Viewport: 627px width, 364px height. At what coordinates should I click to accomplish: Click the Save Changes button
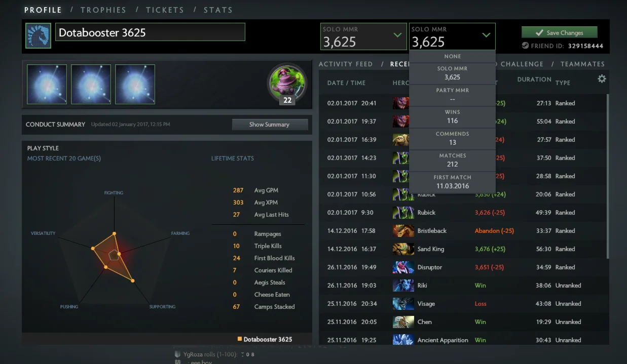click(560, 32)
